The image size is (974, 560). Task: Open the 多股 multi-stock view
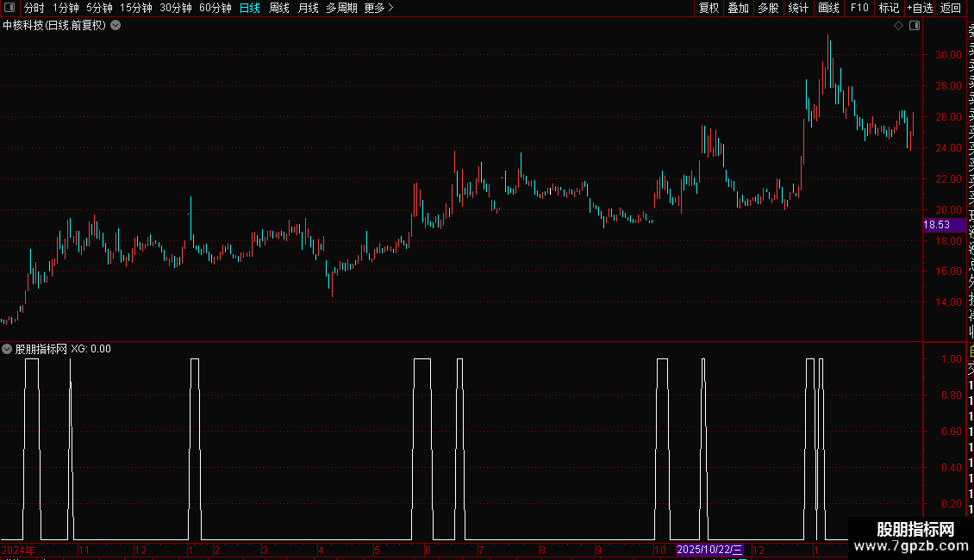tap(768, 8)
